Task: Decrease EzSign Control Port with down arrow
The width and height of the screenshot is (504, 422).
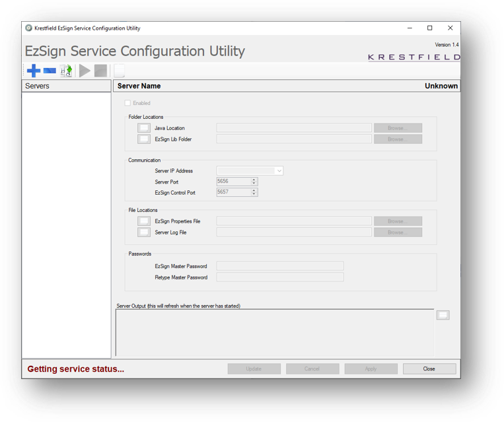Action: (254, 193)
